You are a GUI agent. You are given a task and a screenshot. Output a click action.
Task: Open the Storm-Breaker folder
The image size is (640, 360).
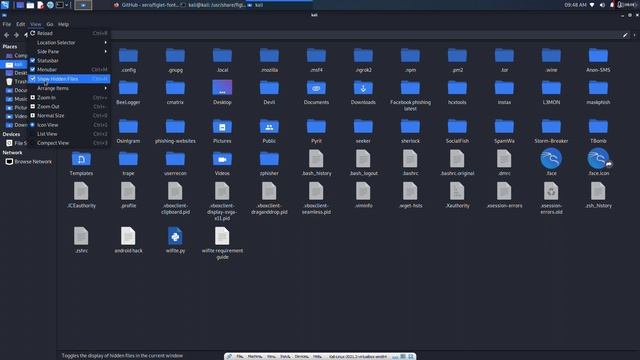click(x=551, y=131)
